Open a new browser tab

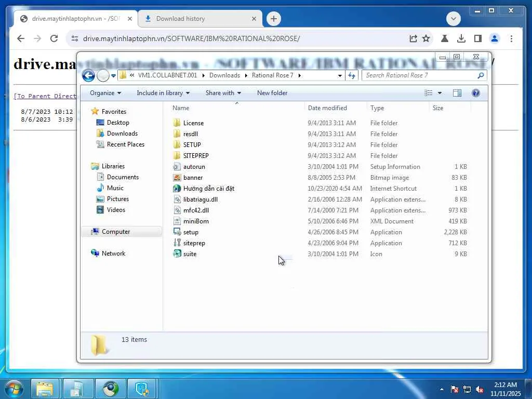point(274,19)
